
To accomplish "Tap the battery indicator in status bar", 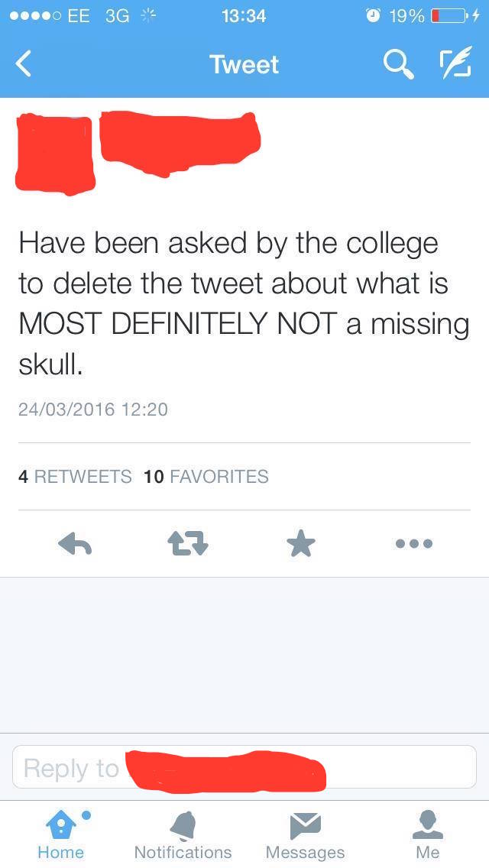I will [449, 16].
